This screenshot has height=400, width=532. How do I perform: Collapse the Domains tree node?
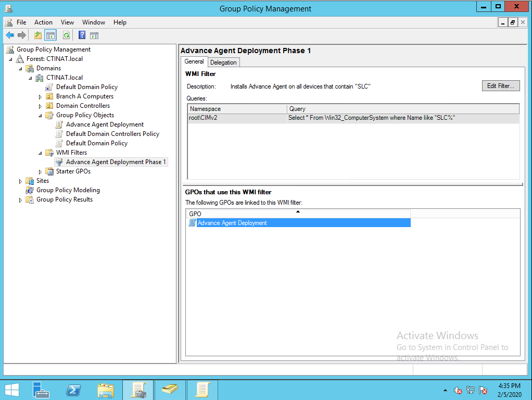coord(19,68)
